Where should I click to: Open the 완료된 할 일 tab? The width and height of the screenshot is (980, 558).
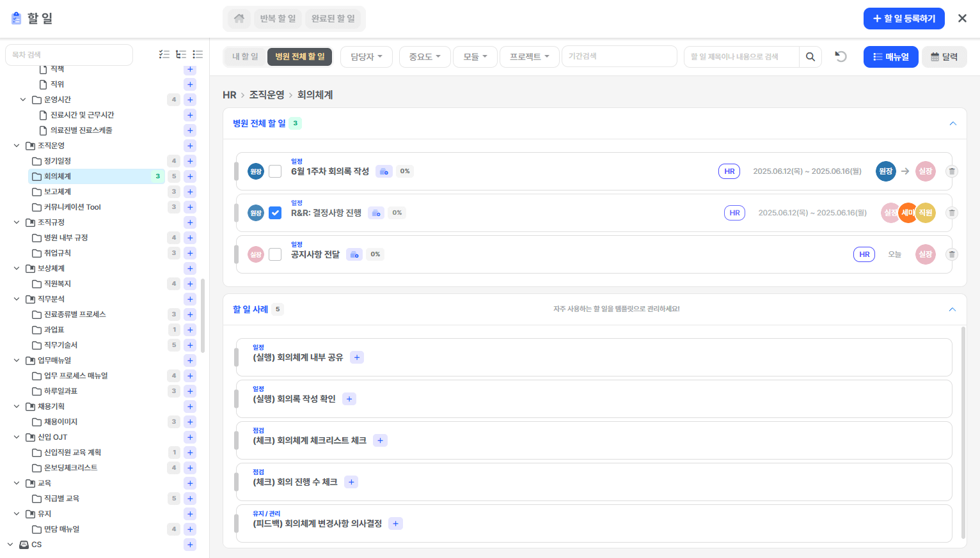[333, 19]
